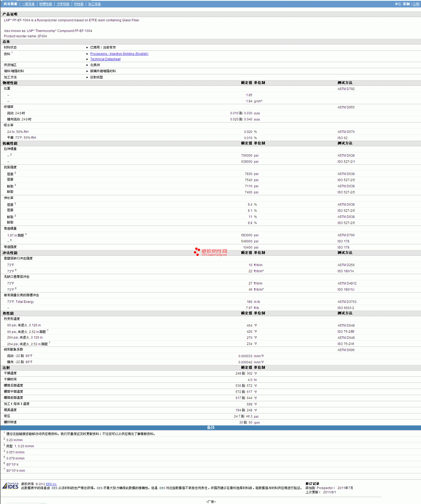Click the 73°F, Total Energy row label
Image resolution: width=421 pixels, height=504 pixels.
tap(21, 302)
